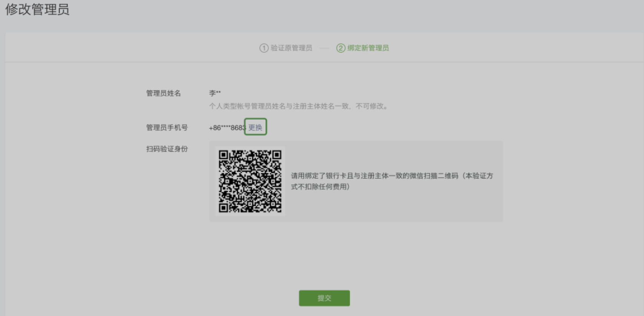Click the QR scan instruction text 请用绑定了银行卡
The image size is (644, 316).
click(x=392, y=181)
